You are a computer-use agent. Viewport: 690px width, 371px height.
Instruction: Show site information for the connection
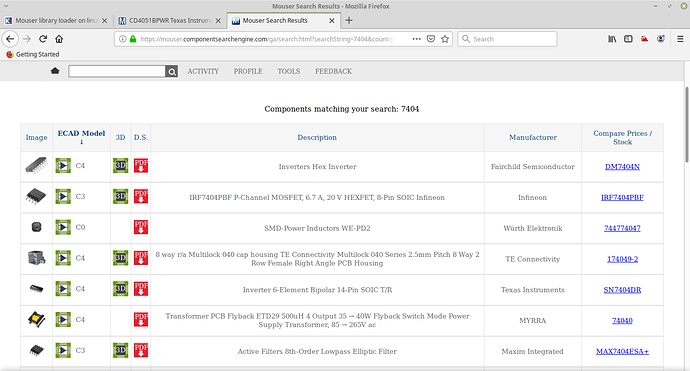123,39
